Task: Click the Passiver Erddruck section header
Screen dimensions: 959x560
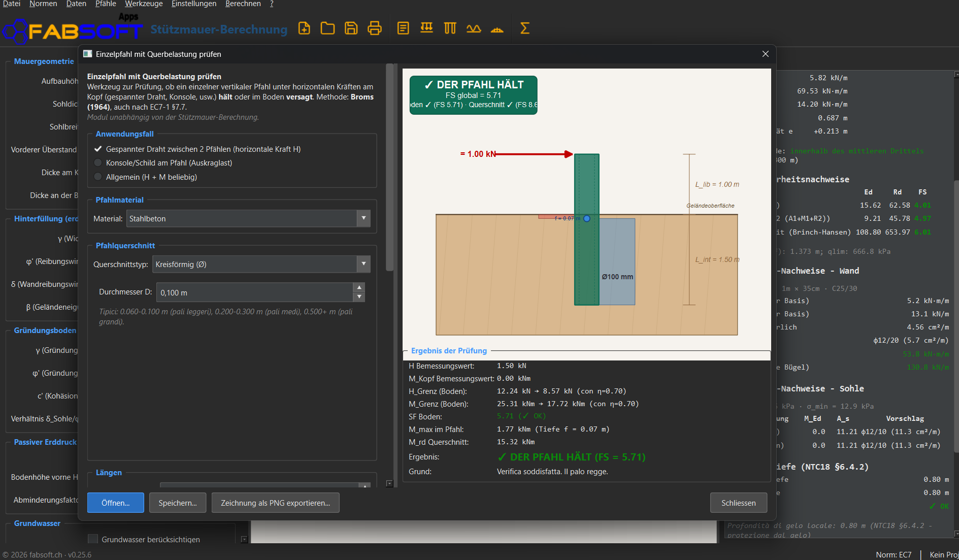Action: coord(45,442)
